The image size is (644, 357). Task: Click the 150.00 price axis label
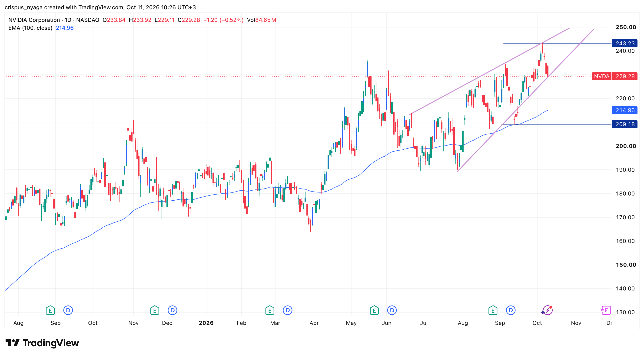626,265
